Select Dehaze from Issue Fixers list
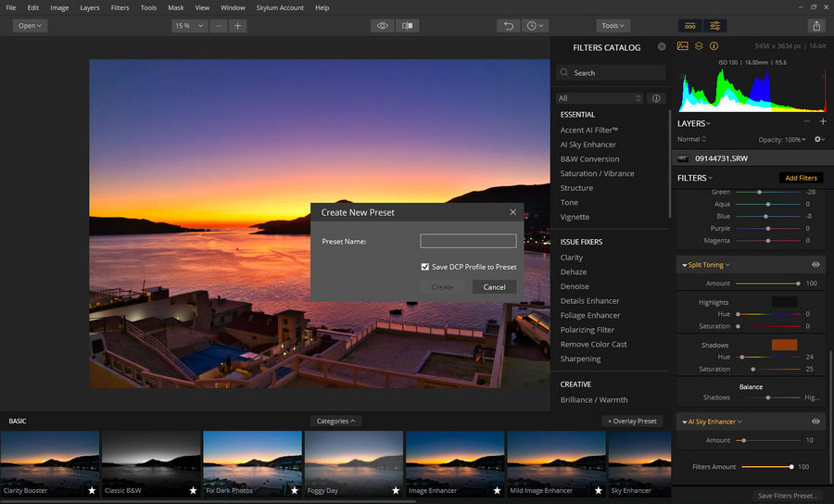This screenshot has height=504, width=834. [574, 271]
